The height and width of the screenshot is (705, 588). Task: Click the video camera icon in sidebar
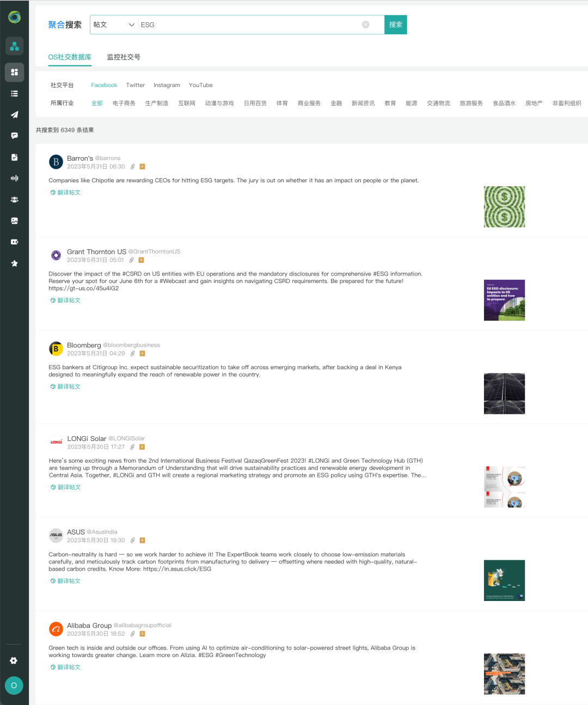click(x=15, y=242)
